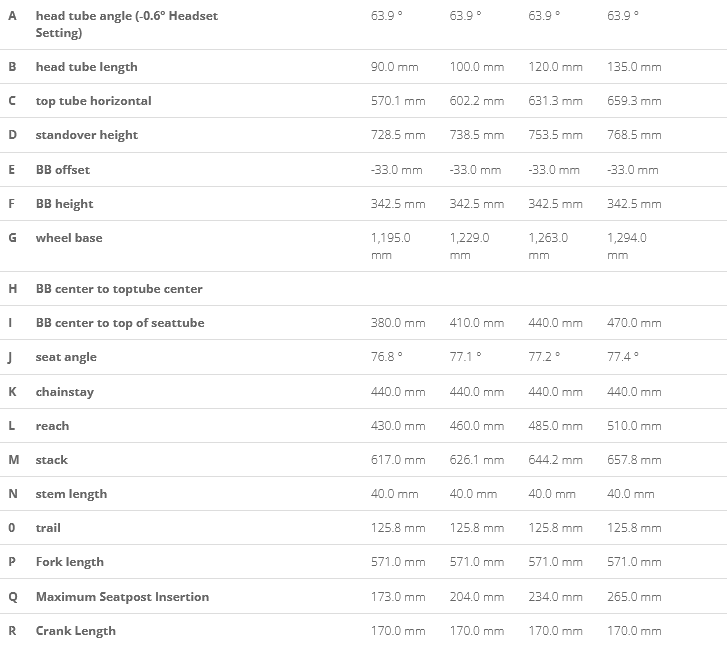Click the Crank Length label
The image size is (727, 656).
[76, 631]
